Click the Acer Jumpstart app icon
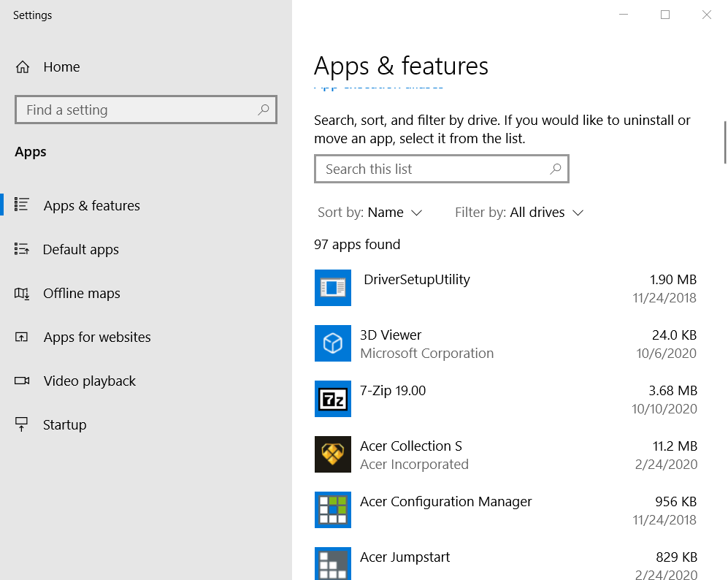 (332, 564)
